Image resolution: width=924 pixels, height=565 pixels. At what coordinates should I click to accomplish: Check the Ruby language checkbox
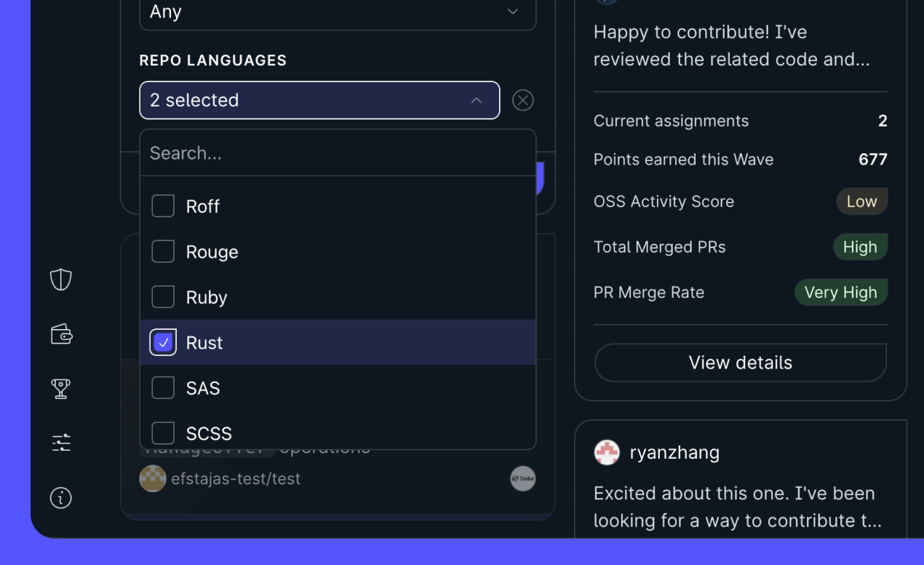163,296
